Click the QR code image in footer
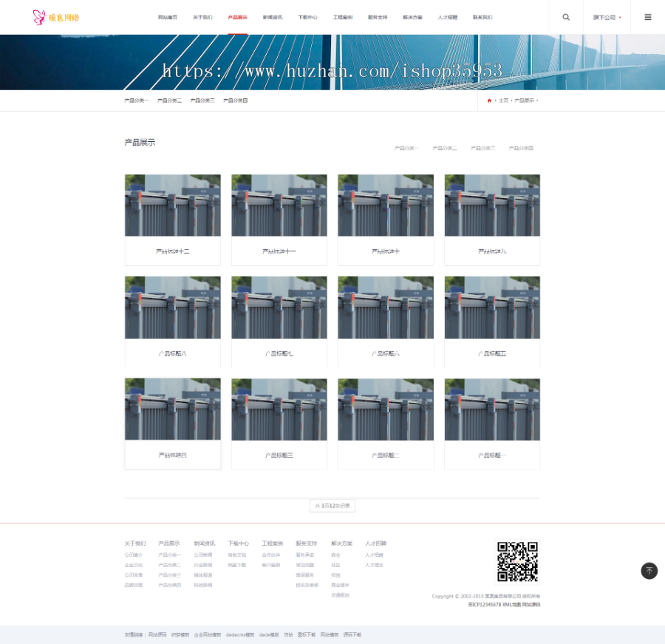Screen dimensions: 665x644 click(x=517, y=562)
